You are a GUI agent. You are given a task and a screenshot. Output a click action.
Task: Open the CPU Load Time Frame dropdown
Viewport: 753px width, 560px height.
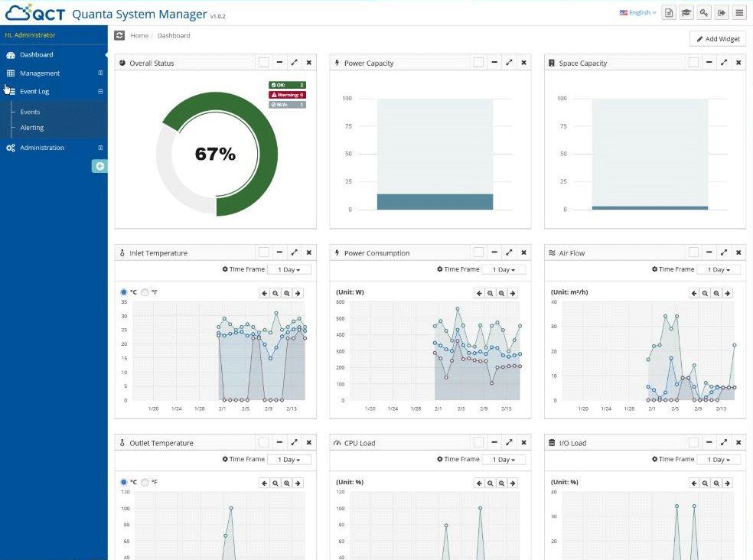(x=504, y=460)
